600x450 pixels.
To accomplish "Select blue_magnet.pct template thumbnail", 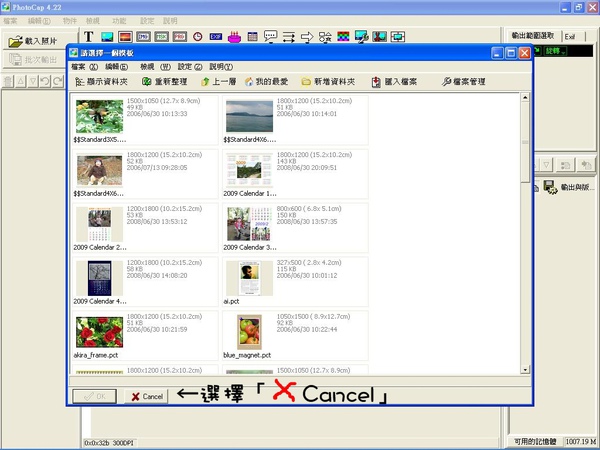I will coord(249,332).
